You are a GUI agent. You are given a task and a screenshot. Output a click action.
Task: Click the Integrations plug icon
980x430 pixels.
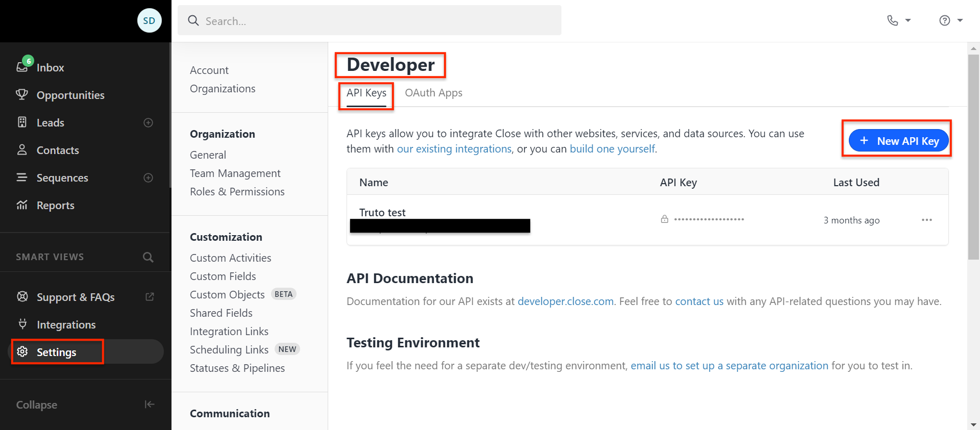click(x=22, y=324)
